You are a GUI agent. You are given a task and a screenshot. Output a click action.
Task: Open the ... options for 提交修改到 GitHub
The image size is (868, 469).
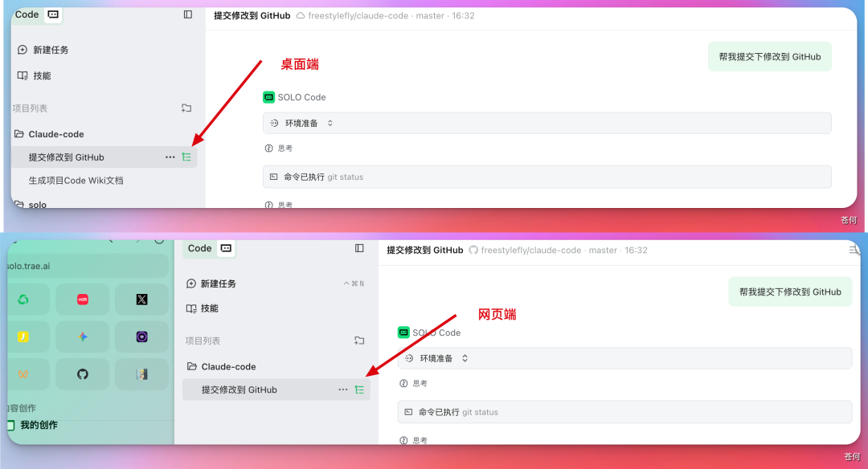[x=170, y=157]
